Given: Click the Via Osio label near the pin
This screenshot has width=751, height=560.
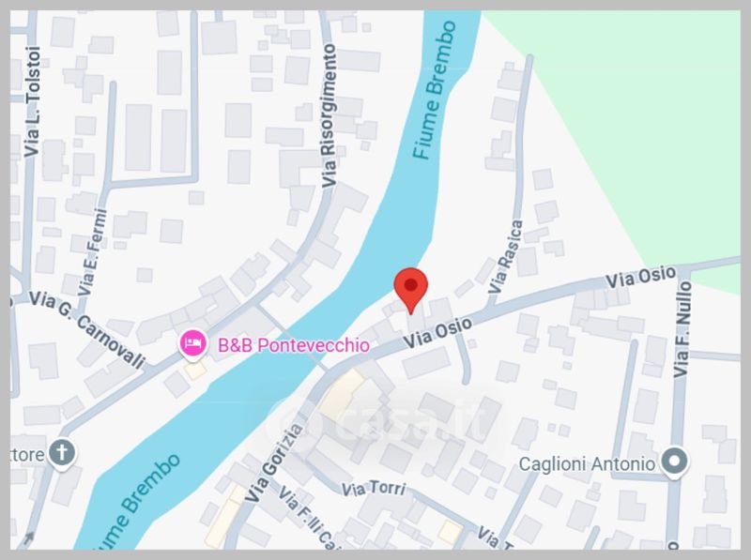Looking at the screenshot, I should pos(437,332).
